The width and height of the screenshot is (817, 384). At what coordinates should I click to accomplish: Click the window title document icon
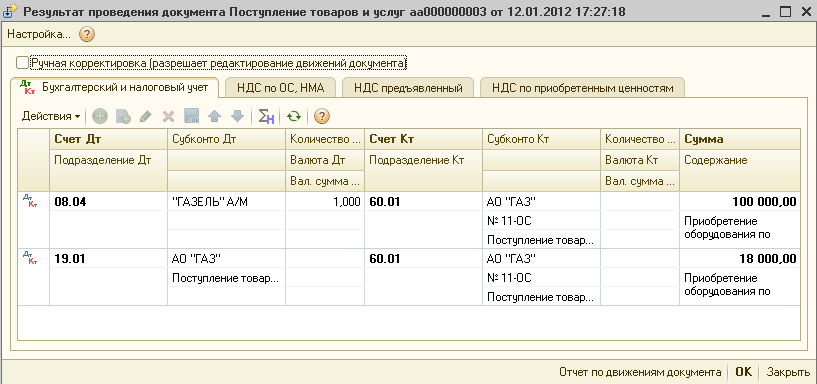pos(10,11)
